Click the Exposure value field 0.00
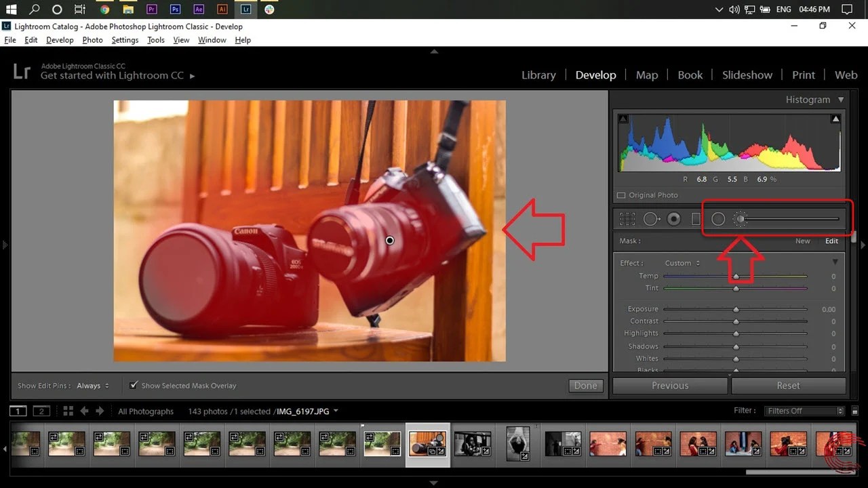This screenshot has height=488, width=868. click(x=828, y=309)
